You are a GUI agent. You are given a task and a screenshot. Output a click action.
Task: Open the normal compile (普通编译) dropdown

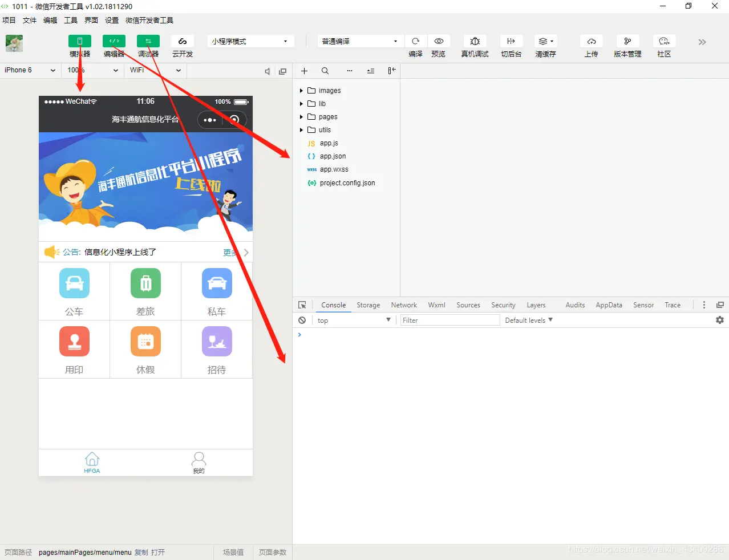[x=361, y=41]
